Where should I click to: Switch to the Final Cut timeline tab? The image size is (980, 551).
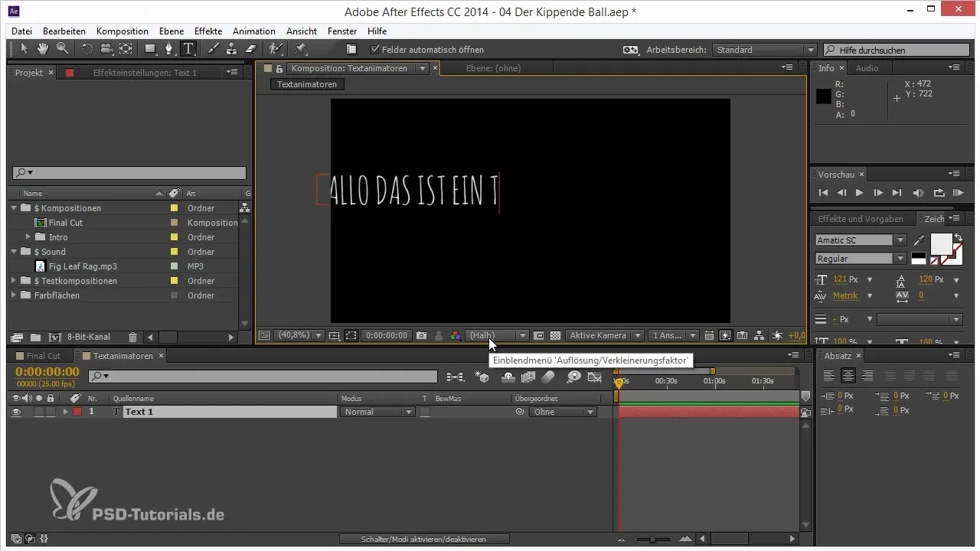coord(44,356)
